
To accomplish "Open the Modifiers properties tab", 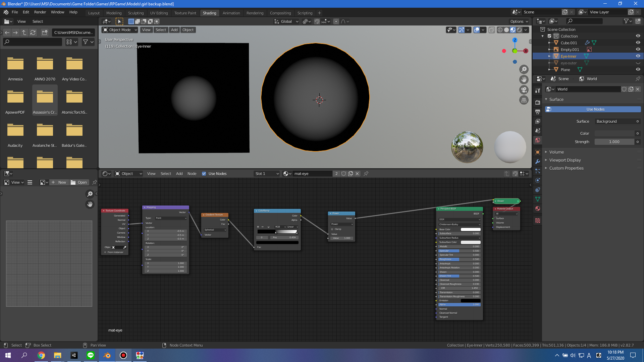I will (538, 162).
